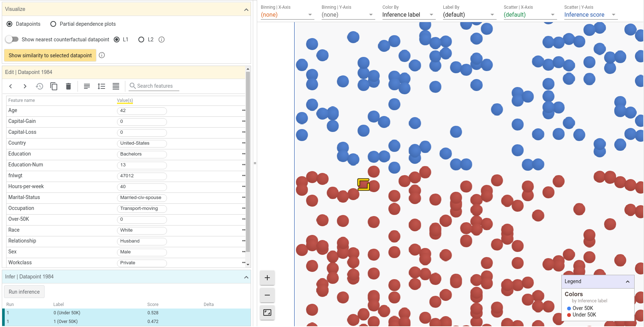Reset plot view with fit-screen icon
This screenshot has width=644, height=327.
coord(267,312)
